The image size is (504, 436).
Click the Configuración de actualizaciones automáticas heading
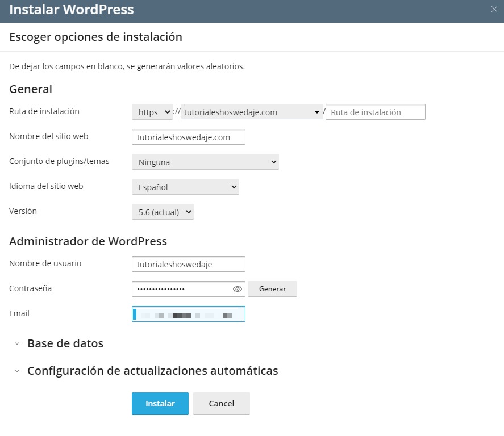click(x=153, y=371)
